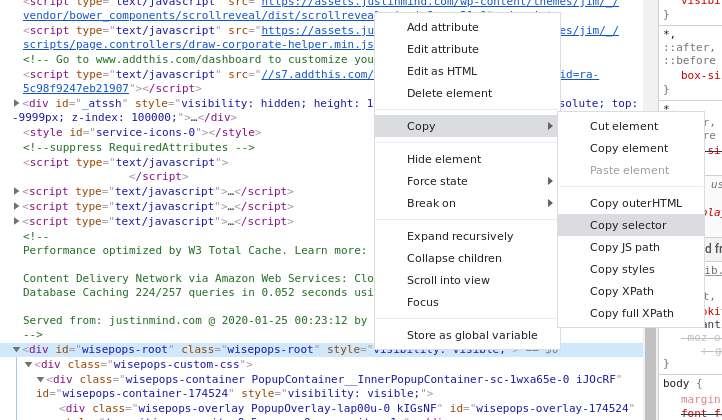
Task: Open the Force state submenu arrow
Action: pyautogui.click(x=550, y=181)
